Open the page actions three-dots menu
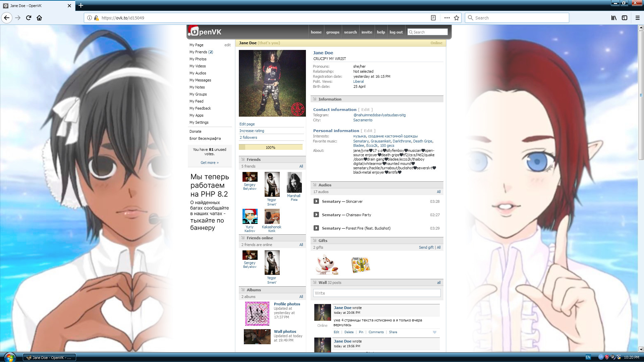 coord(447,18)
